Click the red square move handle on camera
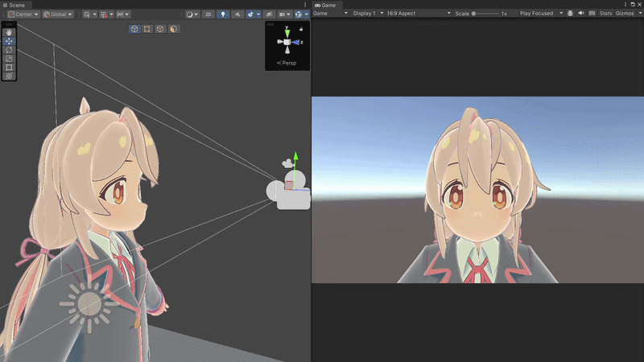This screenshot has height=362, width=644. [289, 185]
